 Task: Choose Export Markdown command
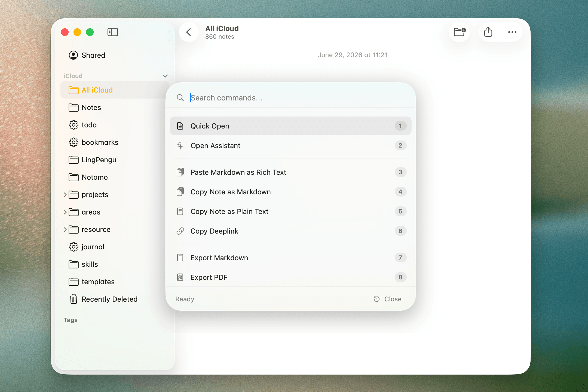click(x=290, y=258)
